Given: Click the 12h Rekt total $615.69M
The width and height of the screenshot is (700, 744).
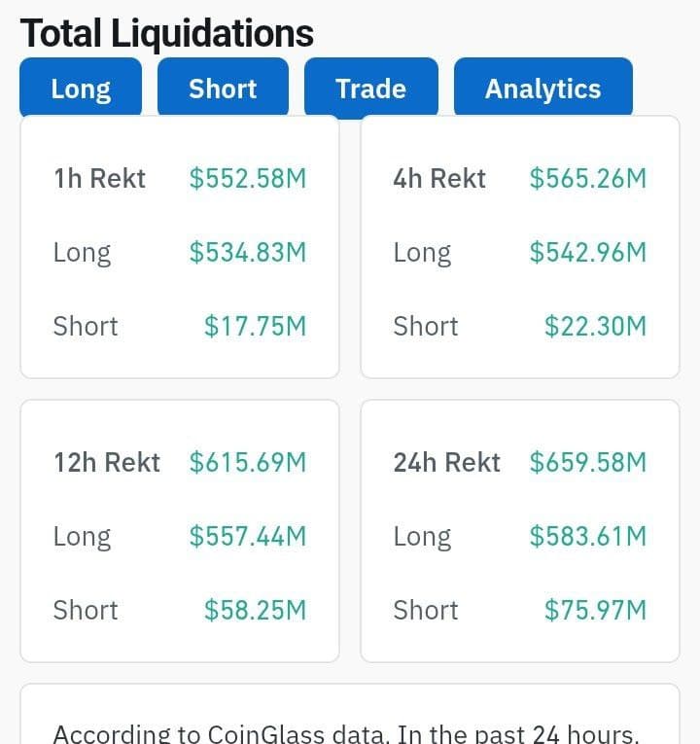Looking at the screenshot, I should pyautogui.click(x=248, y=463).
